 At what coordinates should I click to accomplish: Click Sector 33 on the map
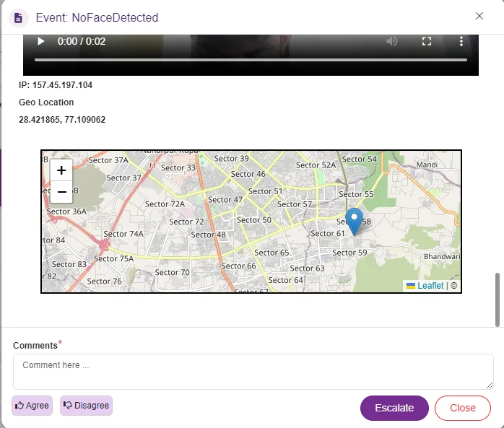178,167
